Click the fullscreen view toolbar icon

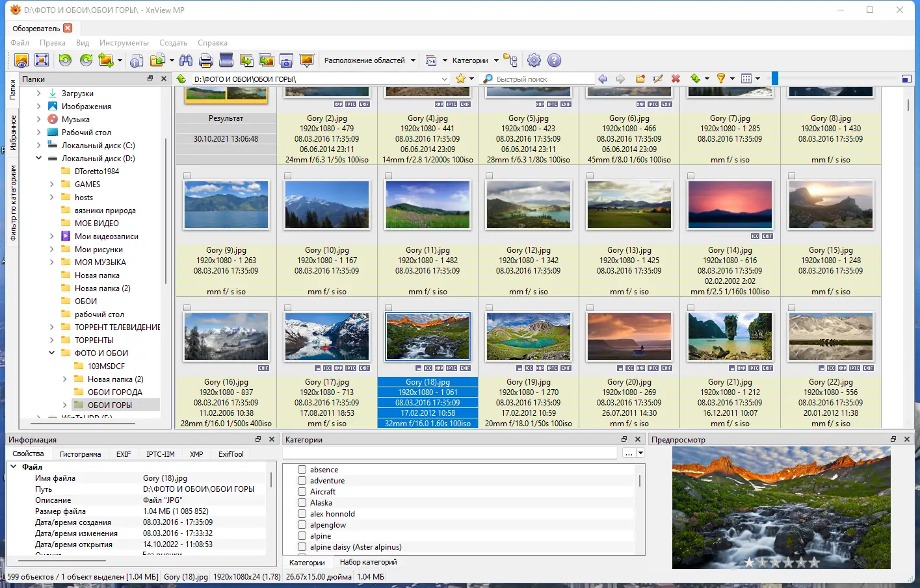pos(42,60)
